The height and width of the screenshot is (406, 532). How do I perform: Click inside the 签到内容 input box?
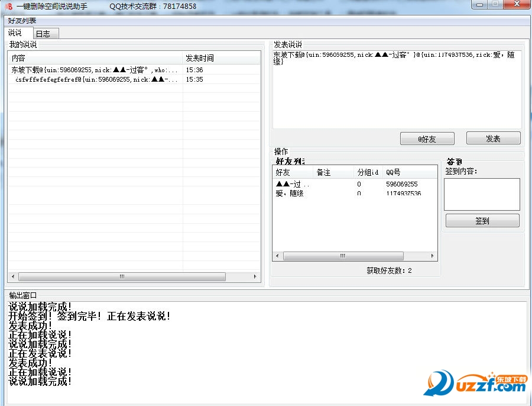[481, 194]
